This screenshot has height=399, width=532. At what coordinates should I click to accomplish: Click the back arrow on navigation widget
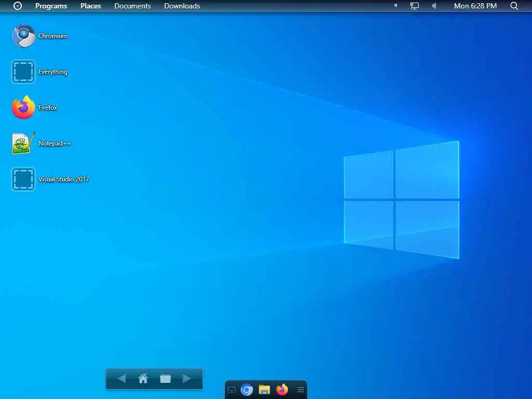point(122,378)
